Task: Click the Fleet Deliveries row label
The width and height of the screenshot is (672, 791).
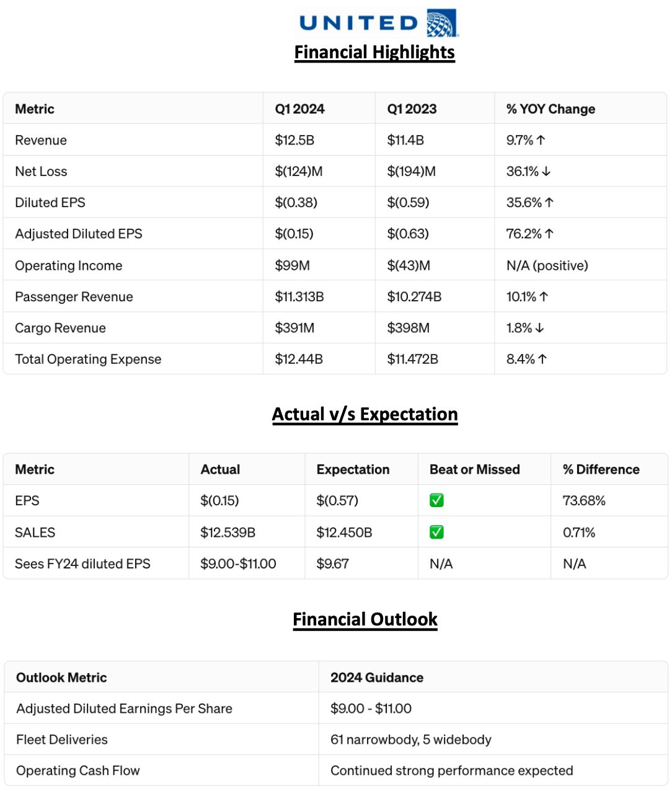Action: pos(62,740)
